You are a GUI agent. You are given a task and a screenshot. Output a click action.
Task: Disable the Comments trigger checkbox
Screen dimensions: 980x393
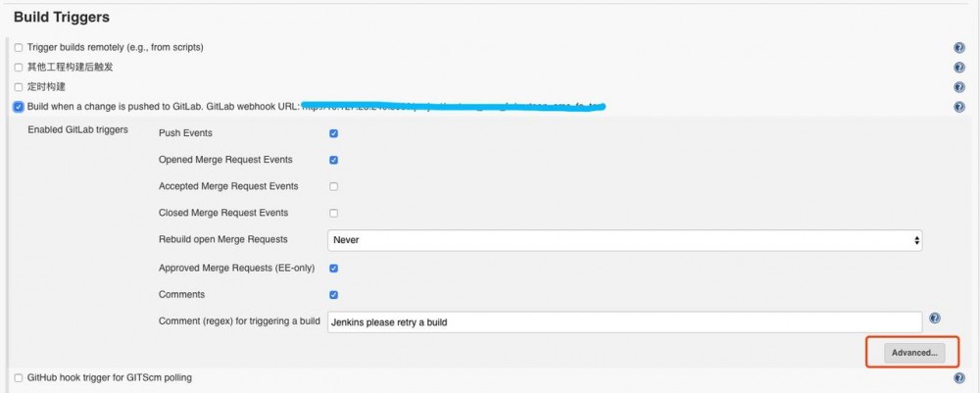[334, 294]
